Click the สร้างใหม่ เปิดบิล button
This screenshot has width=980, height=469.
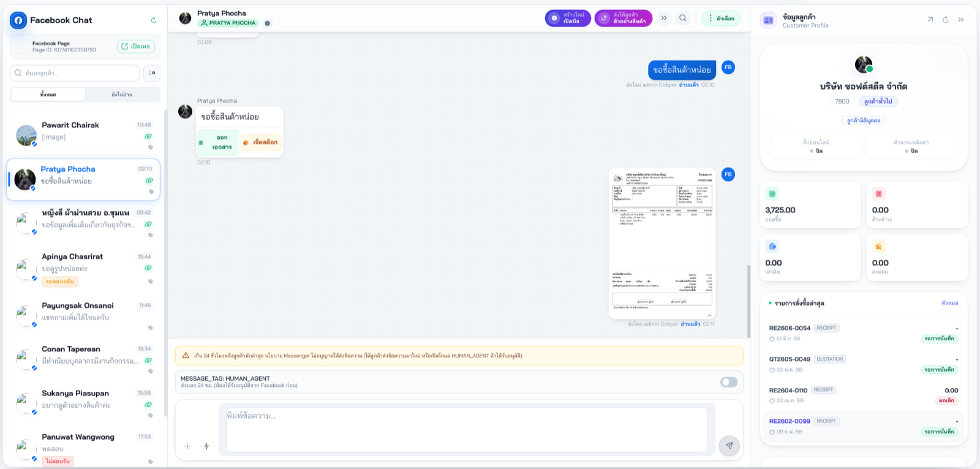pyautogui.click(x=568, y=18)
